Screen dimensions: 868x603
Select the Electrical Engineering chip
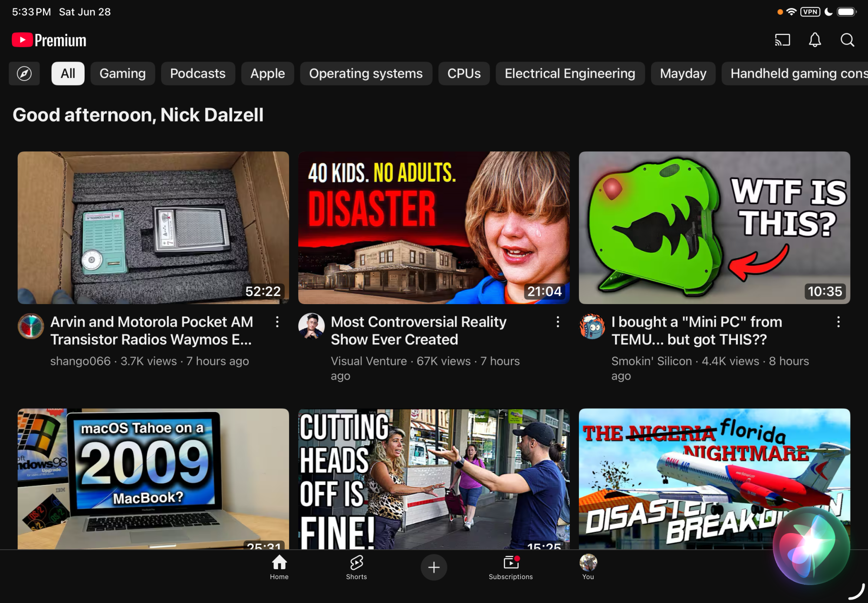tap(570, 73)
